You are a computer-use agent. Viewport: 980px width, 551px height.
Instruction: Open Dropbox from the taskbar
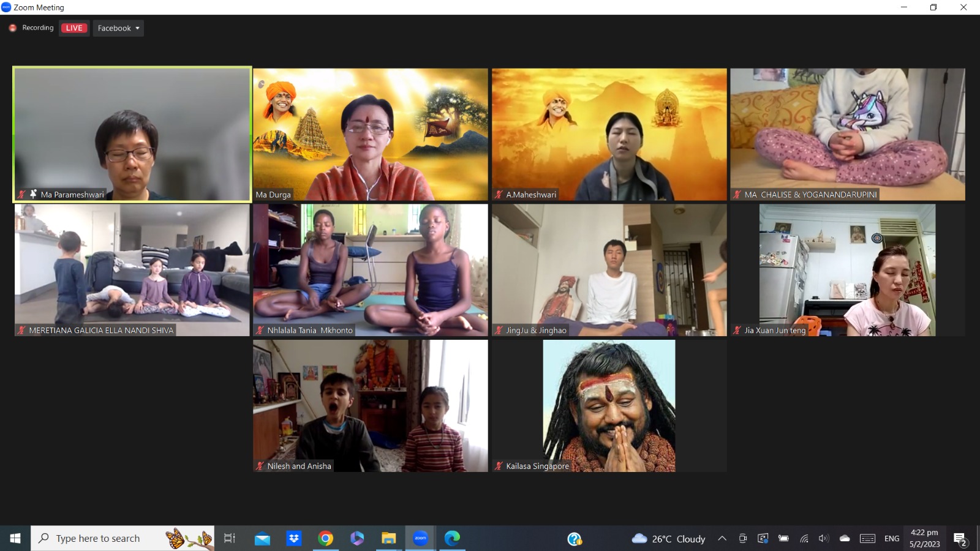click(x=294, y=538)
